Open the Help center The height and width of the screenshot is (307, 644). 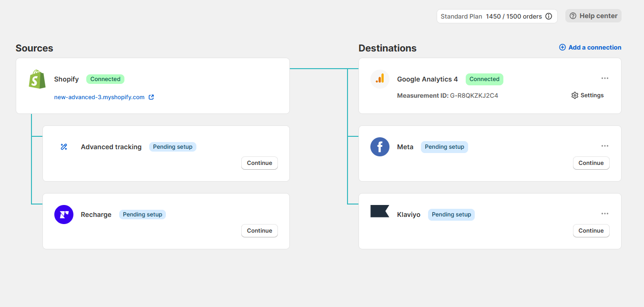(x=593, y=16)
